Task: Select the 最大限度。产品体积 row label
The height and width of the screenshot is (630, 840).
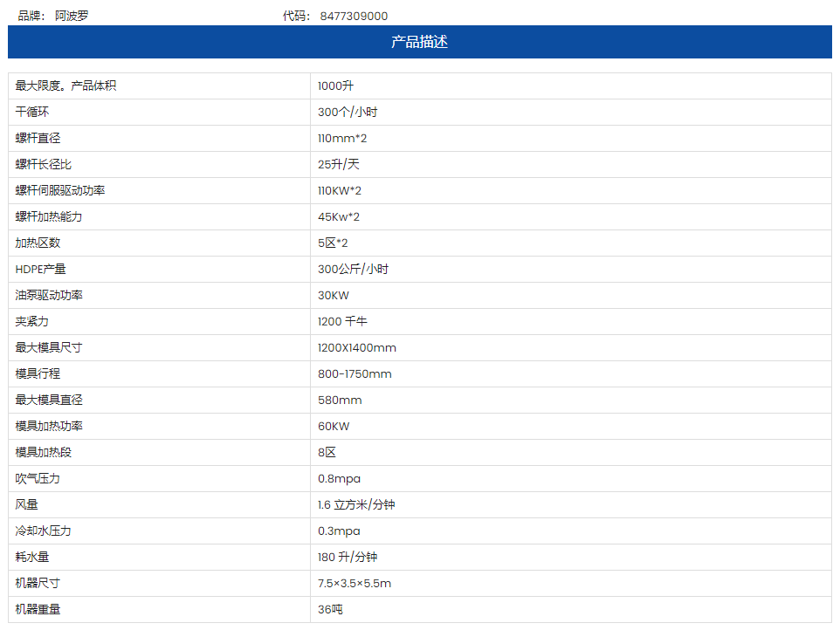Action: [65, 86]
